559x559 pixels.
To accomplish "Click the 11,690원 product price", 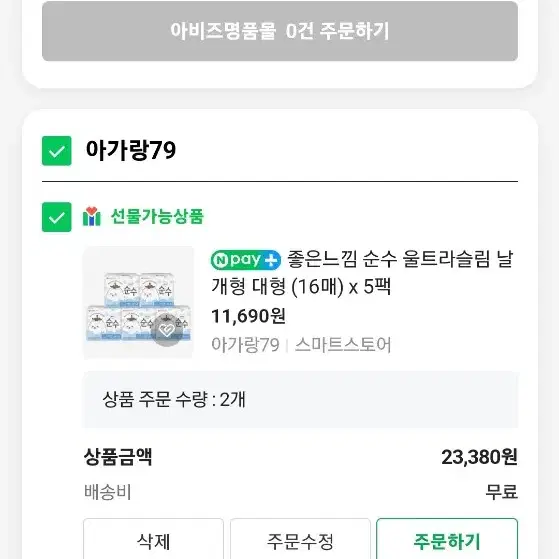I will click(248, 316).
